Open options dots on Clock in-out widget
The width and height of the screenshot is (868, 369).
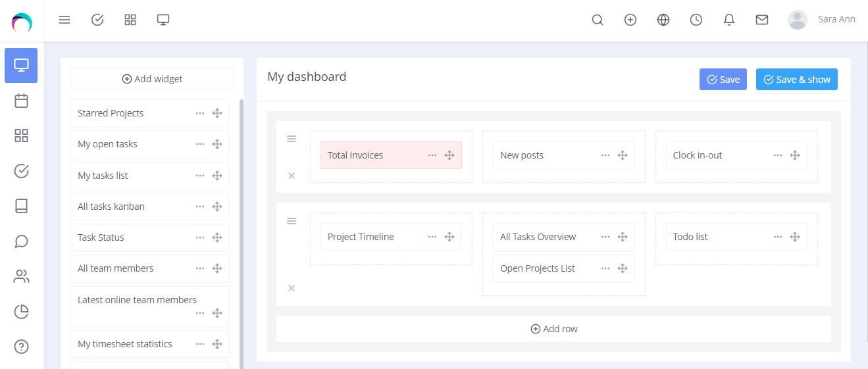(x=778, y=155)
